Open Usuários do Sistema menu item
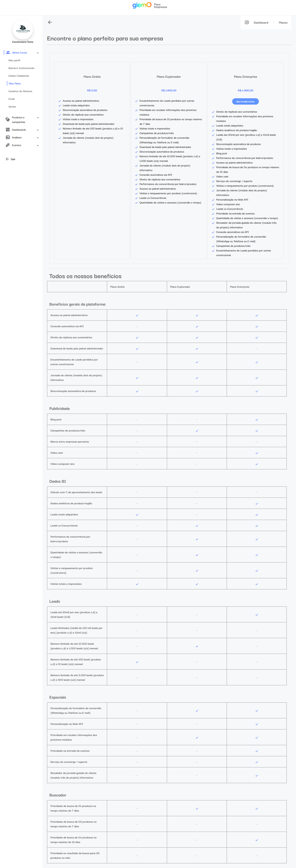The image size is (296, 868). point(20,91)
